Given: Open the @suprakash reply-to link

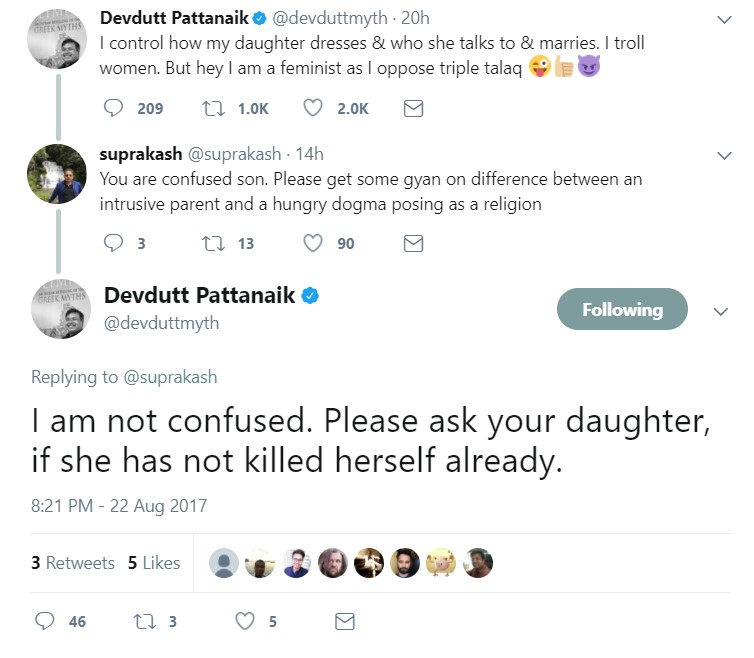Looking at the screenshot, I should coord(170,377).
